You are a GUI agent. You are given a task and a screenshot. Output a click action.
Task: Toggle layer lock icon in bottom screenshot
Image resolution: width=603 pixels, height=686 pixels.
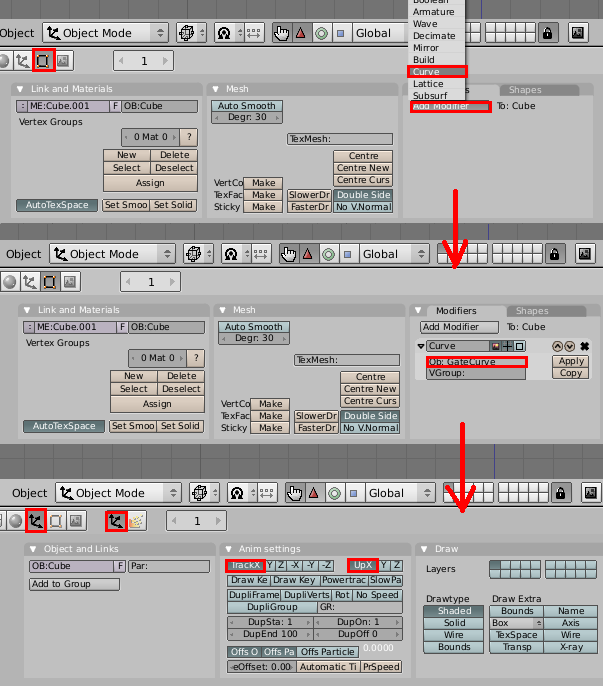[561, 493]
